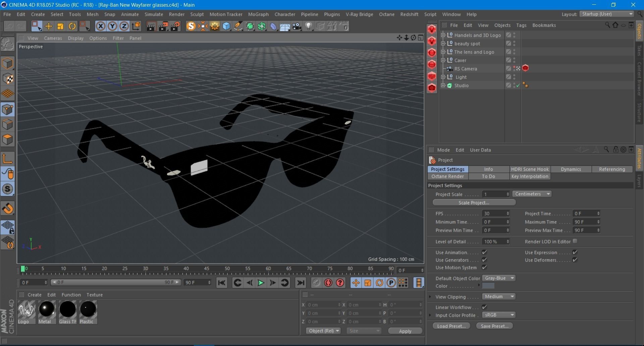Select the Move tool in top toolbar
Viewport: 644px width, 346px height.
click(x=48, y=26)
